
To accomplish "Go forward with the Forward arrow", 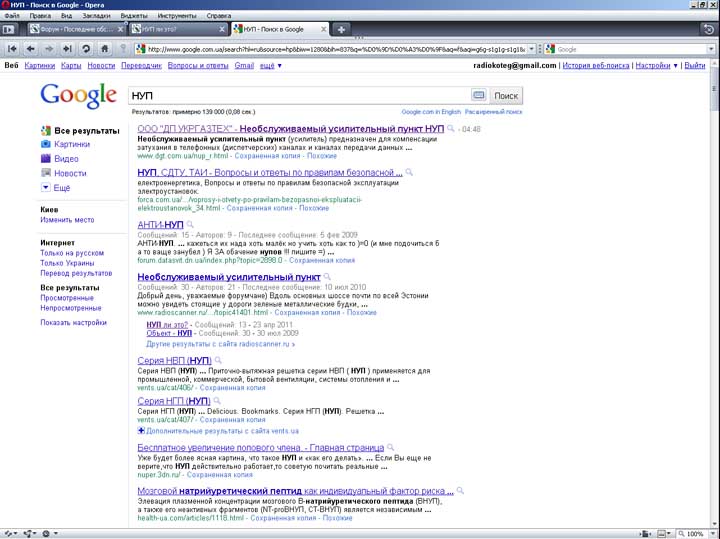I will pyautogui.click(x=49, y=48).
